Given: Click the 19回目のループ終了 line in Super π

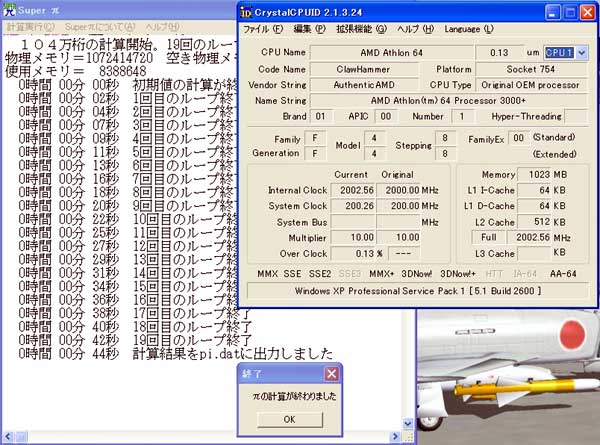Looking at the screenshot, I should (135, 340).
